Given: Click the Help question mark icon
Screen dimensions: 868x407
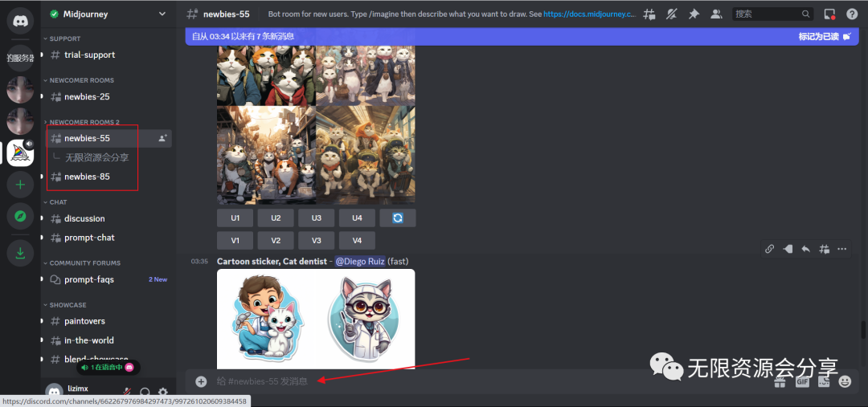Looking at the screenshot, I should point(852,14).
